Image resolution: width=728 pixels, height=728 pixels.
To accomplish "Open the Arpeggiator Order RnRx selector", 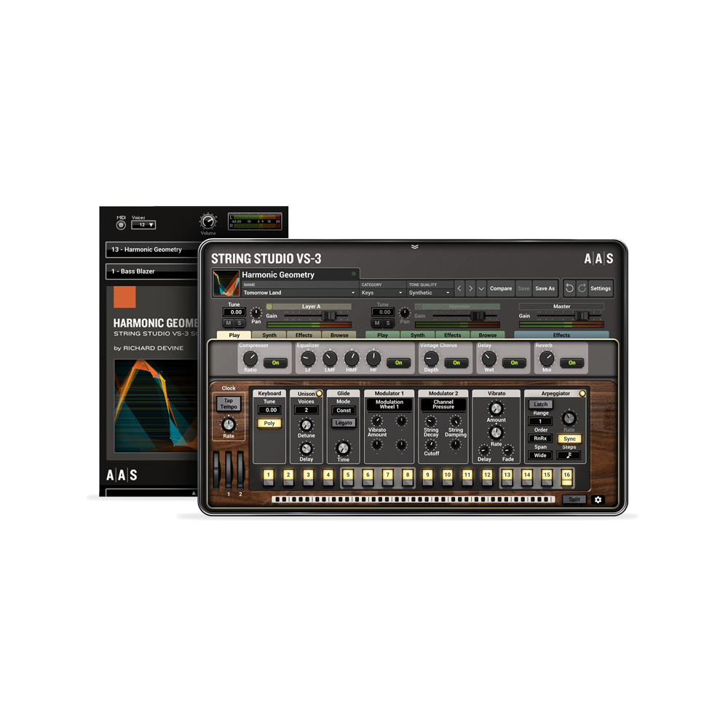I will coord(540,438).
